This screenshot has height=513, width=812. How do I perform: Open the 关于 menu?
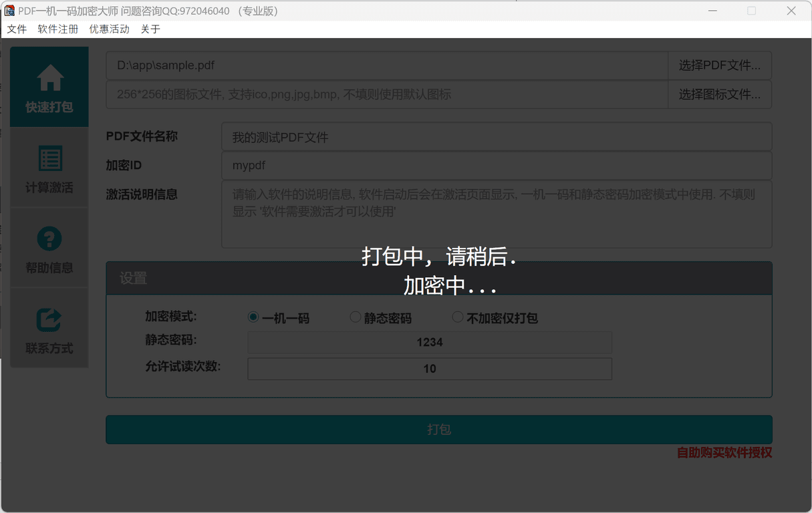(x=150, y=29)
